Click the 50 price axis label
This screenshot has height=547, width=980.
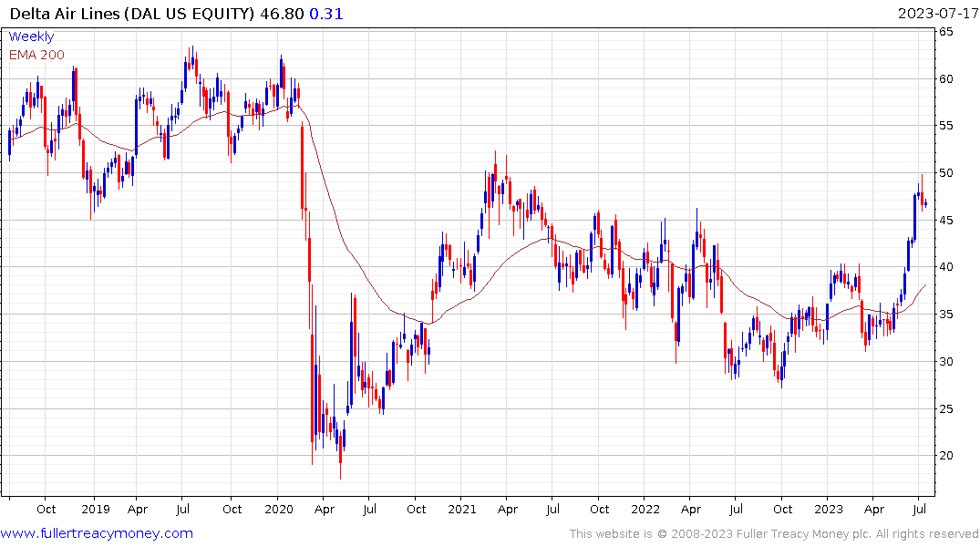coord(945,173)
